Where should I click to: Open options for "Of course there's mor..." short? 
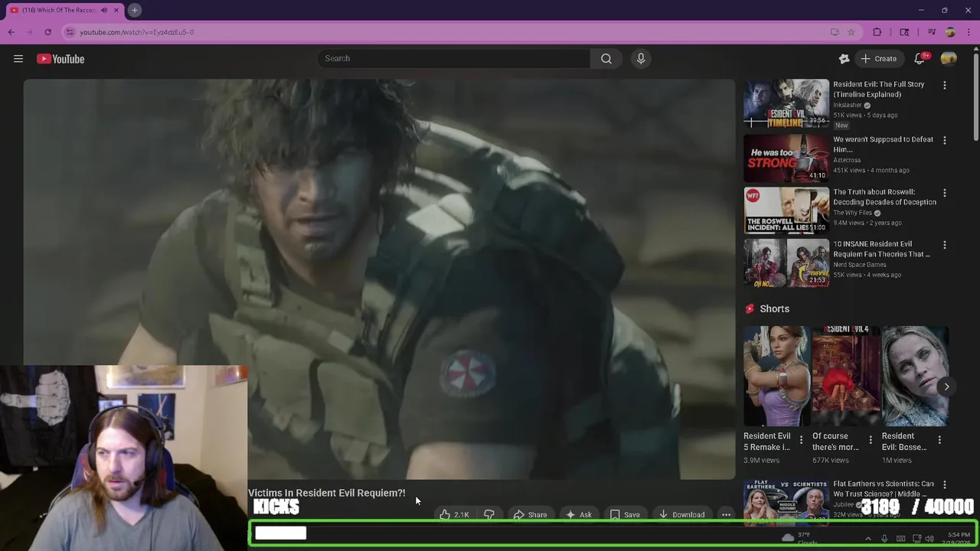coord(870,440)
